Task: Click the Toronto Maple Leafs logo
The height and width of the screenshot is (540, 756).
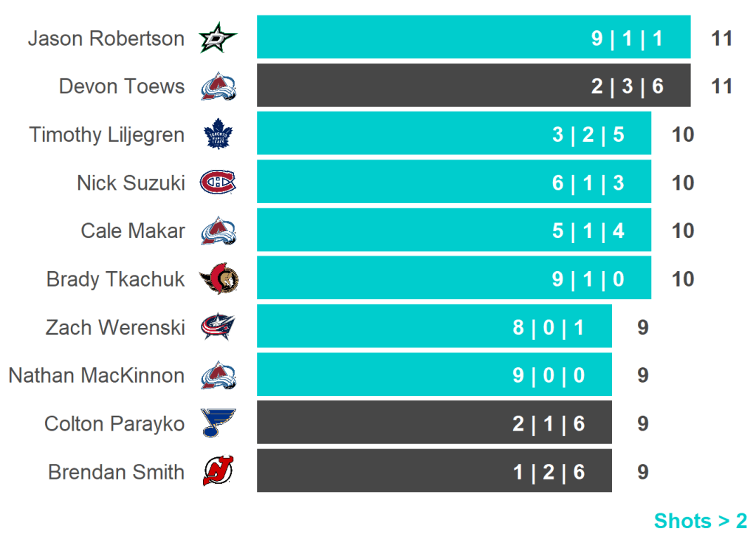Action: (x=219, y=134)
